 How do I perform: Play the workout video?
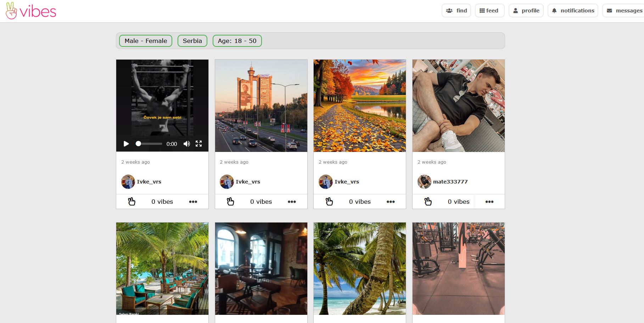(126, 144)
